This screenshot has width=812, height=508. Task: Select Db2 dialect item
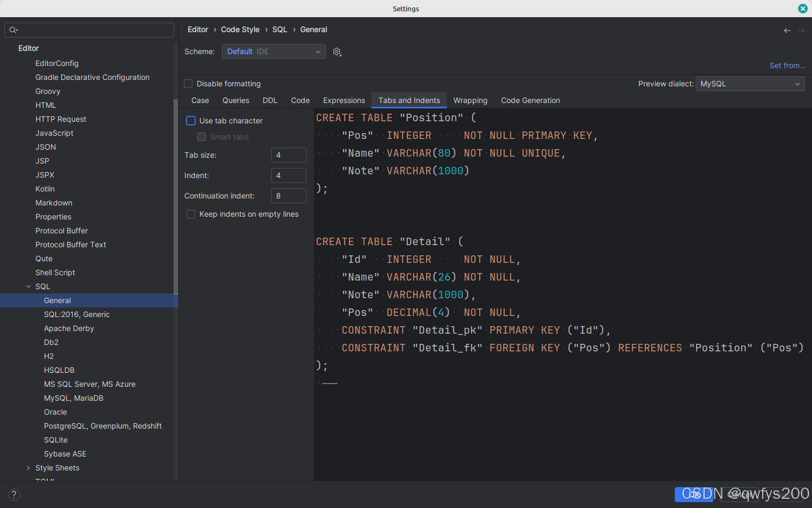[x=51, y=342]
